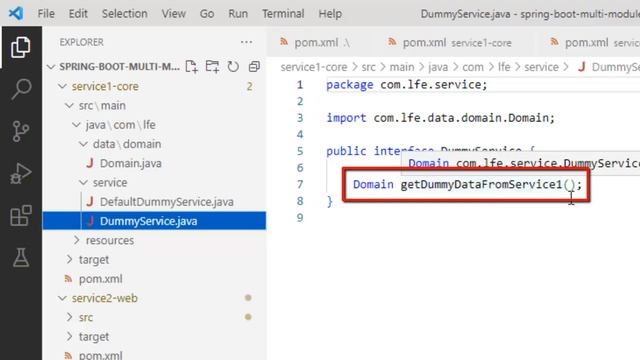Open the Search view in activity bar
640x360 pixels.
[20, 89]
